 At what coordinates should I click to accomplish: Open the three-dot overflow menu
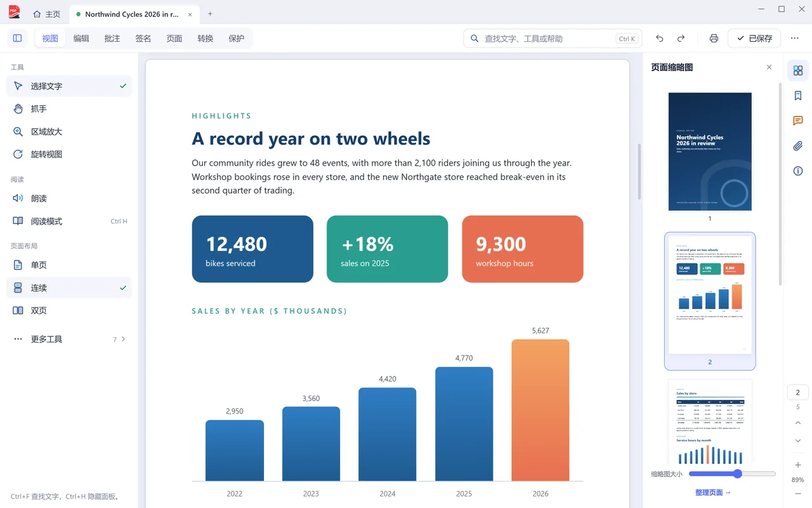pyautogui.click(x=794, y=38)
